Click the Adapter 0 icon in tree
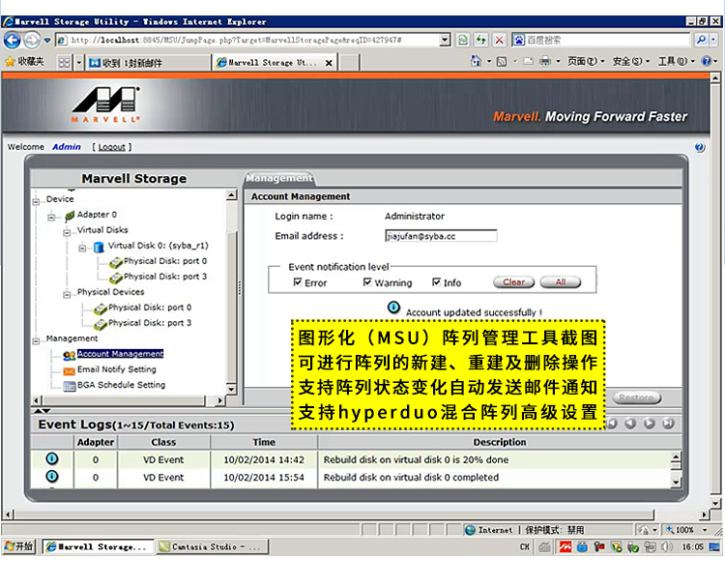Screen dimensions: 725x588 point(70,215)
